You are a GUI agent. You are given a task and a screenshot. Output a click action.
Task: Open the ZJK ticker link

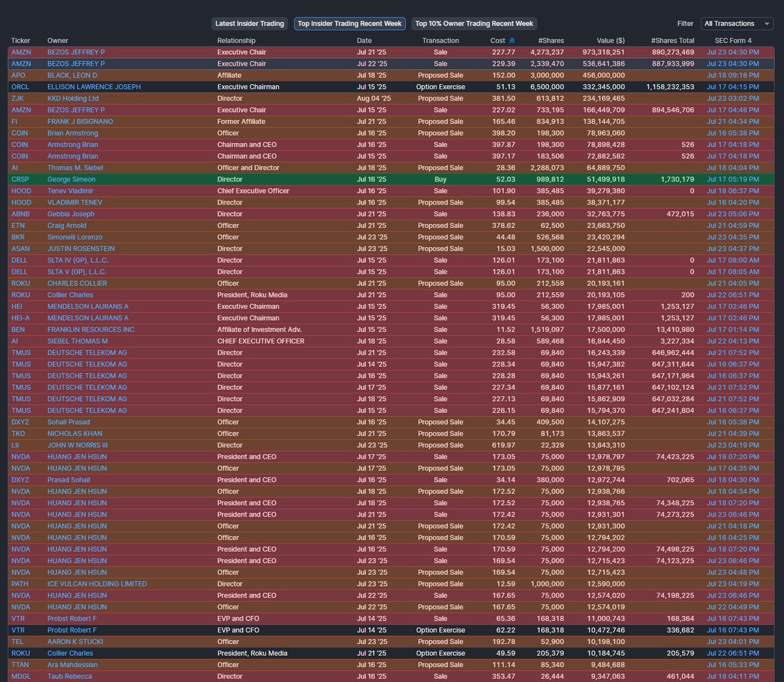click(x=18, y=99)
